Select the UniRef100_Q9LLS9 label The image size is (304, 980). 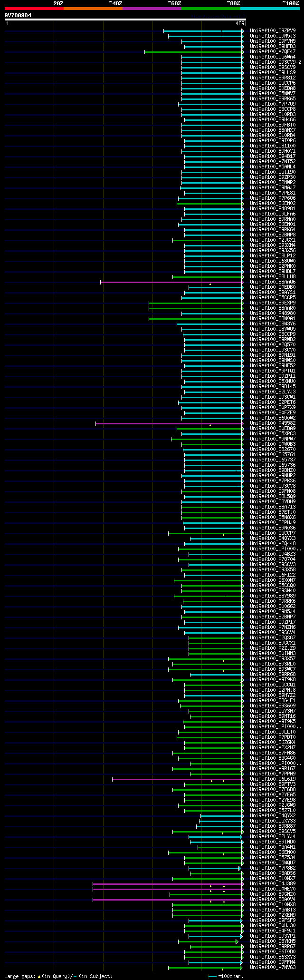(273, 72)
